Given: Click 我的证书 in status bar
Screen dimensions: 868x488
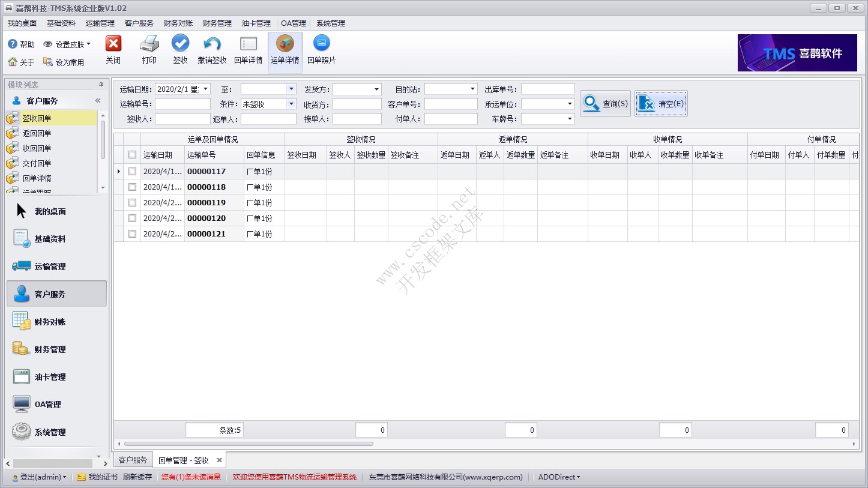Looking at the screenshot, I should point(97,477).
